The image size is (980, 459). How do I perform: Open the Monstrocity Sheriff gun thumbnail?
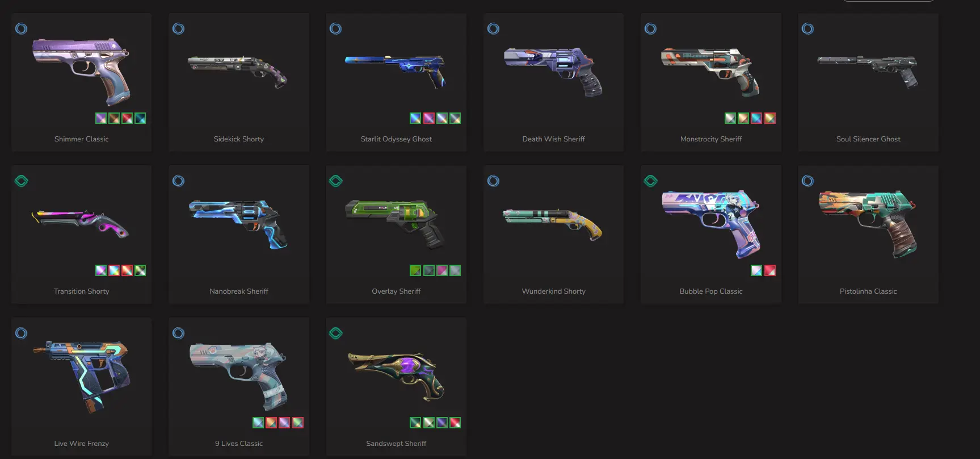710,71
